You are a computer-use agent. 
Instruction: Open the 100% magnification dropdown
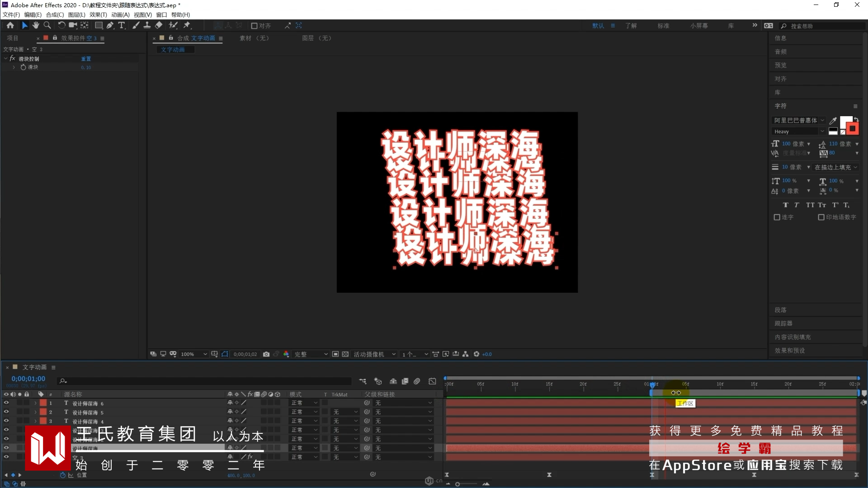[193, 354]
